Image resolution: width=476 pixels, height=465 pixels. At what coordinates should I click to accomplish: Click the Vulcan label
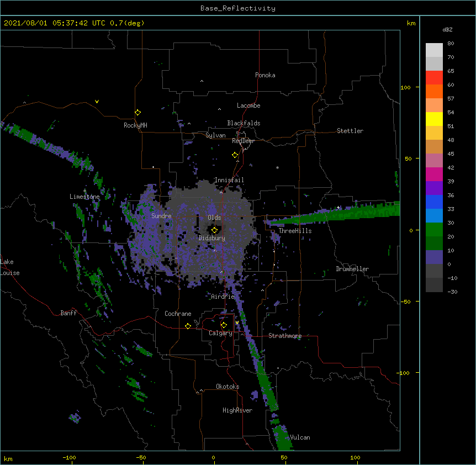pos(300,437)
